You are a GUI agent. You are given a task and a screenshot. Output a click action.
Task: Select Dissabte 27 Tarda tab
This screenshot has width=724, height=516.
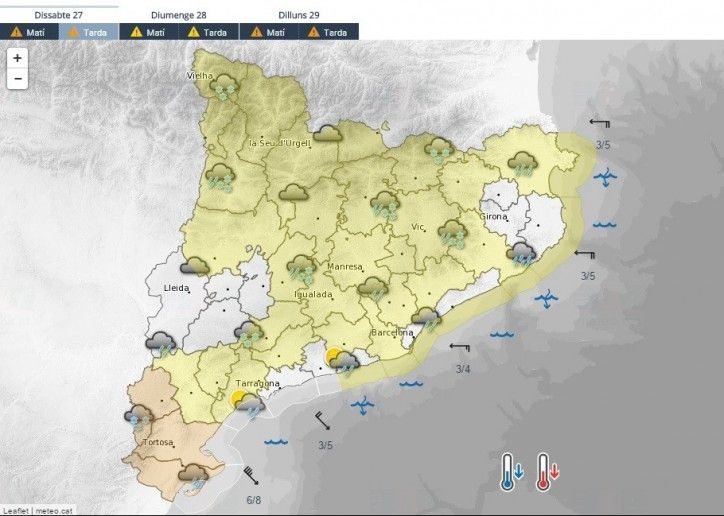pyautogui.click(x=89, y=32)
